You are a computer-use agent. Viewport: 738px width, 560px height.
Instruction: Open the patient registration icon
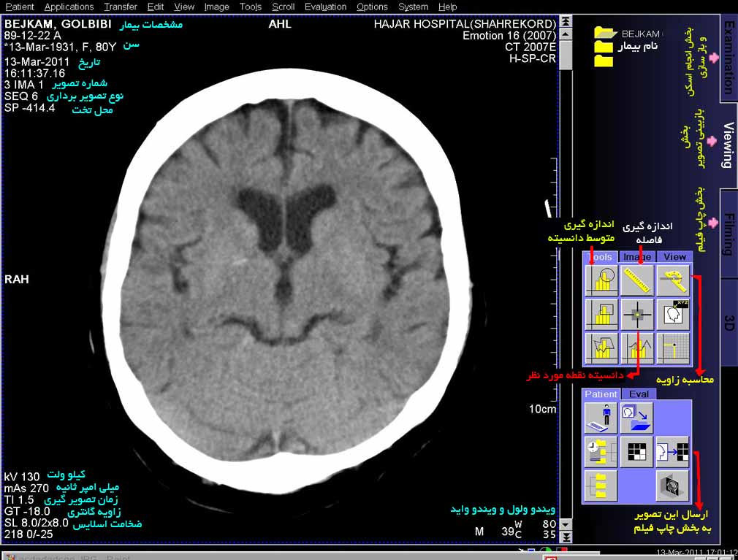tap(601, 418)
